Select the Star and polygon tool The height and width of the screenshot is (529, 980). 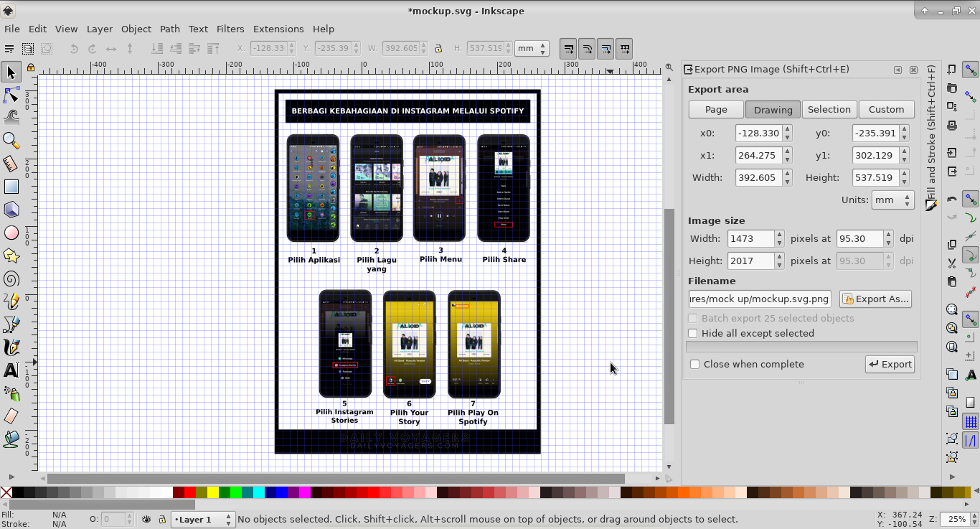click(x=11, y=256)
